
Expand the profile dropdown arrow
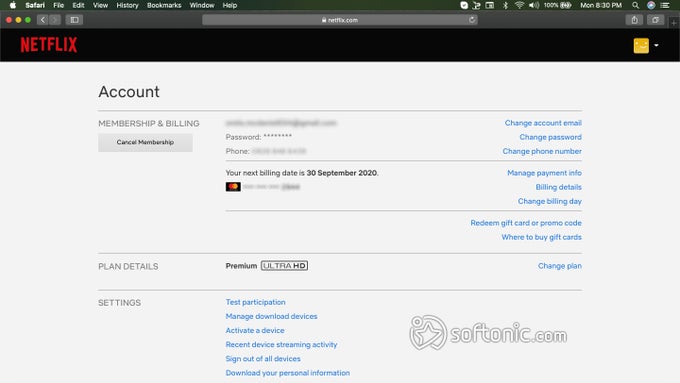point(656,46)
